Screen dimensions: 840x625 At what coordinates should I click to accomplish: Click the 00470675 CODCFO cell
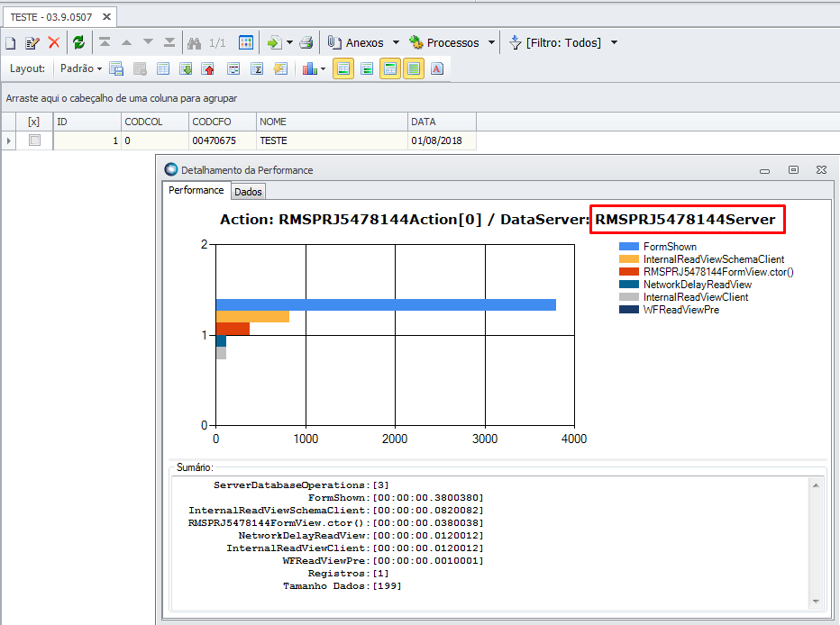(223, 140)
